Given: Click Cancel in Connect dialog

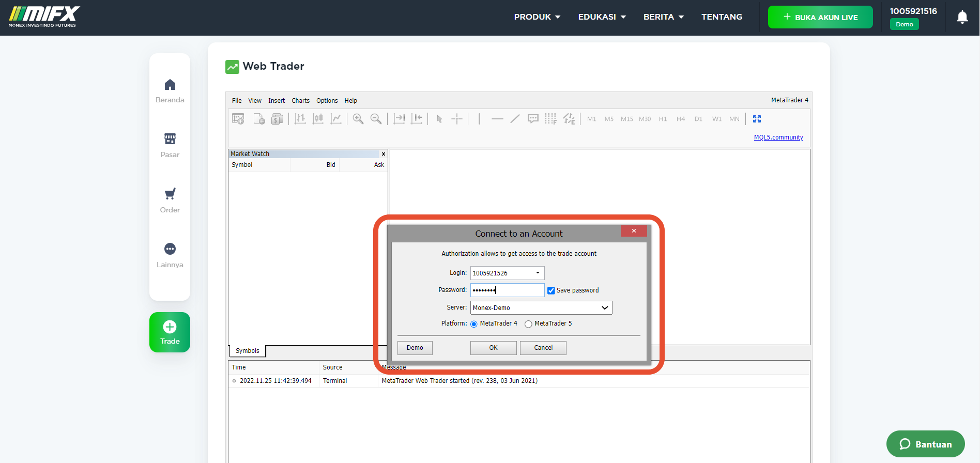Looking at the screenshot, I should 543,348.
